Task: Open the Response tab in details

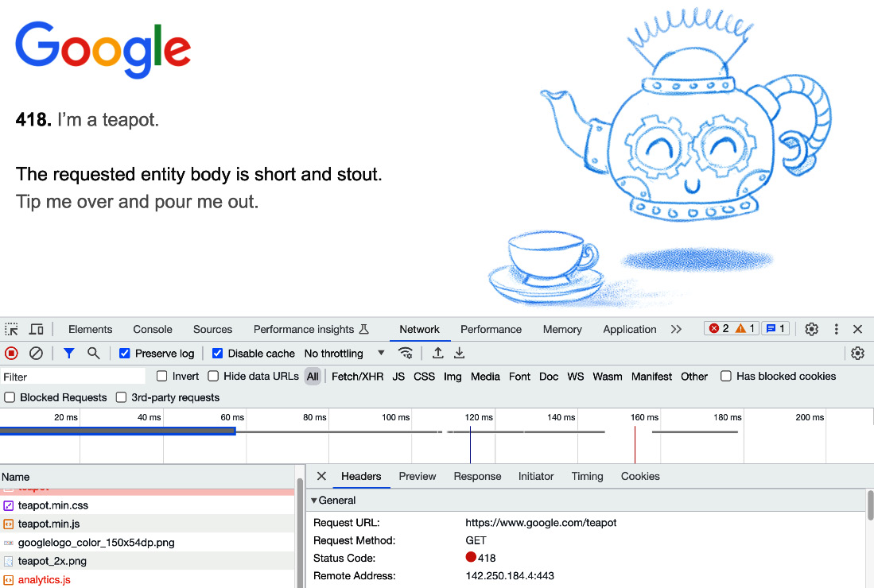Action: (x=477, y=476)
